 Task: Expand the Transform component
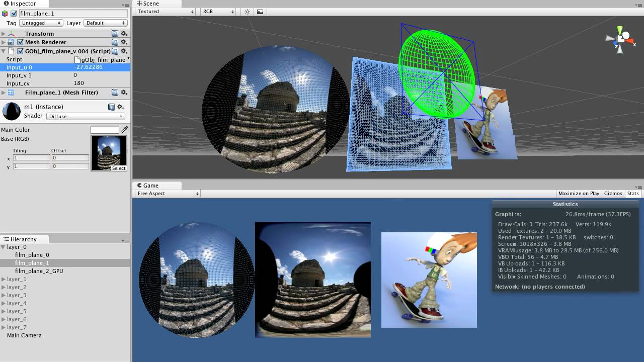coord(4,33)
